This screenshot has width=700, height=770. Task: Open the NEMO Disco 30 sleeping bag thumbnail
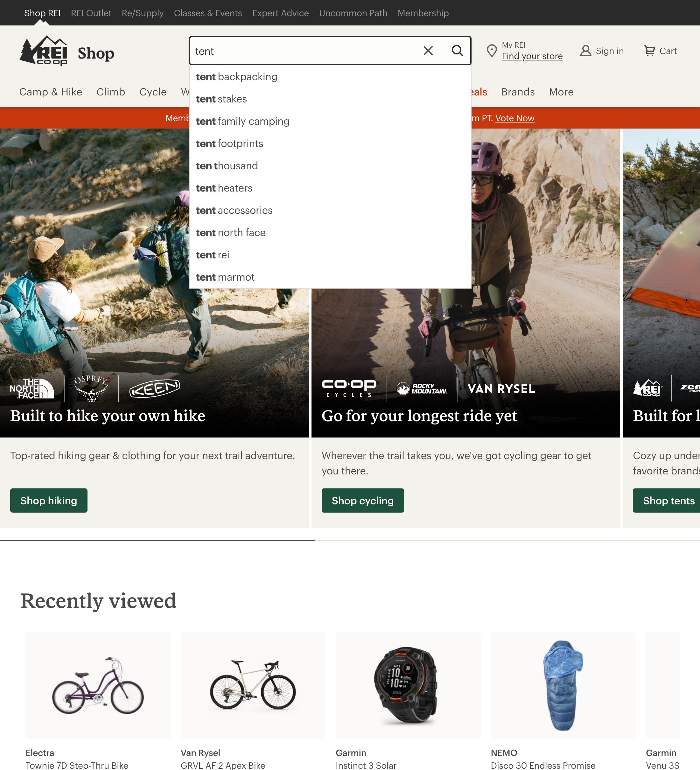point(563,686)
